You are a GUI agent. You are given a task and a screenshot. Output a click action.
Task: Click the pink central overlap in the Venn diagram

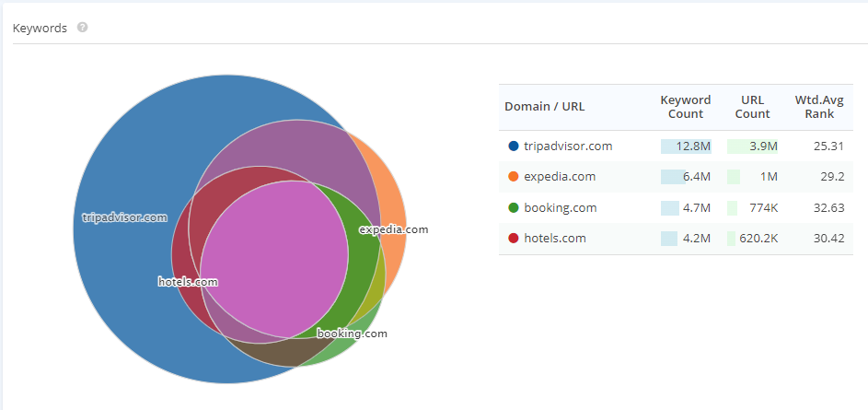coord(274,259)
